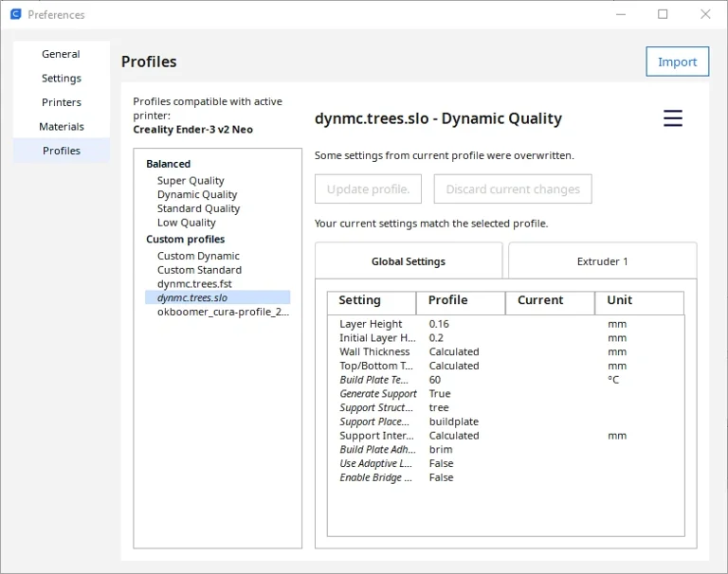Pick the Custom Dynamic profile
The height and width of the screenshot is (574, 728).
[198, 256]
